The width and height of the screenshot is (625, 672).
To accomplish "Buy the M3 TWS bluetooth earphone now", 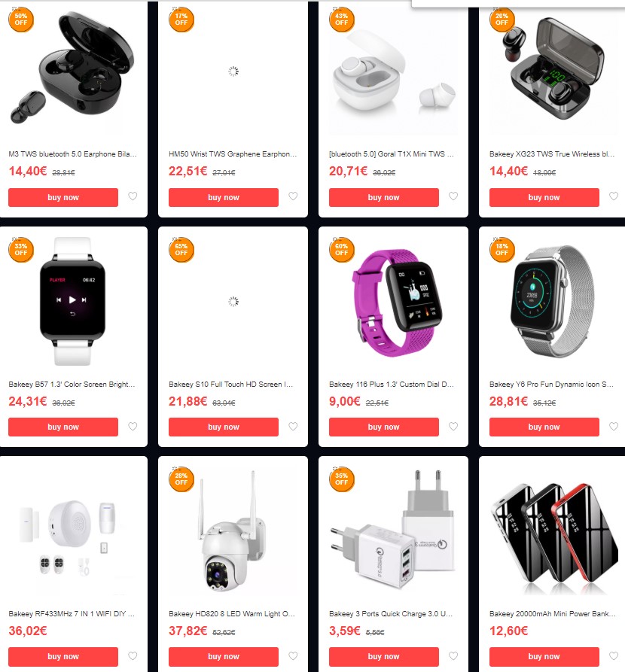I will click(x=63, y=198).
